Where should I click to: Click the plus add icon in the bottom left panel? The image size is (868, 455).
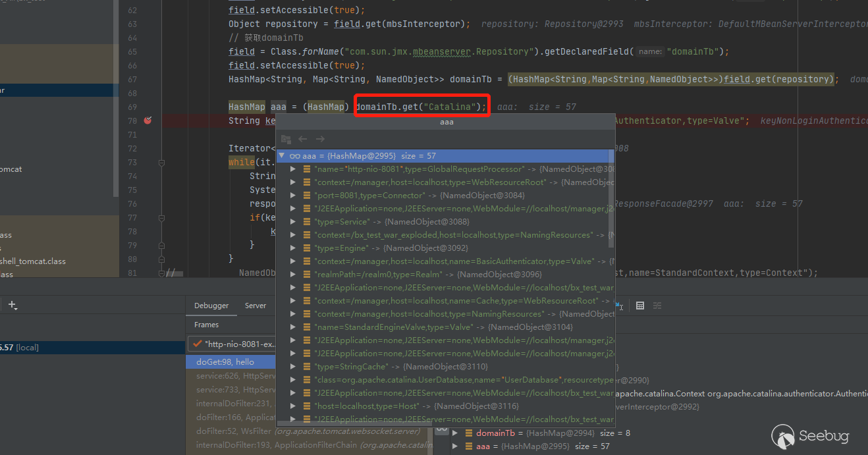13,306
